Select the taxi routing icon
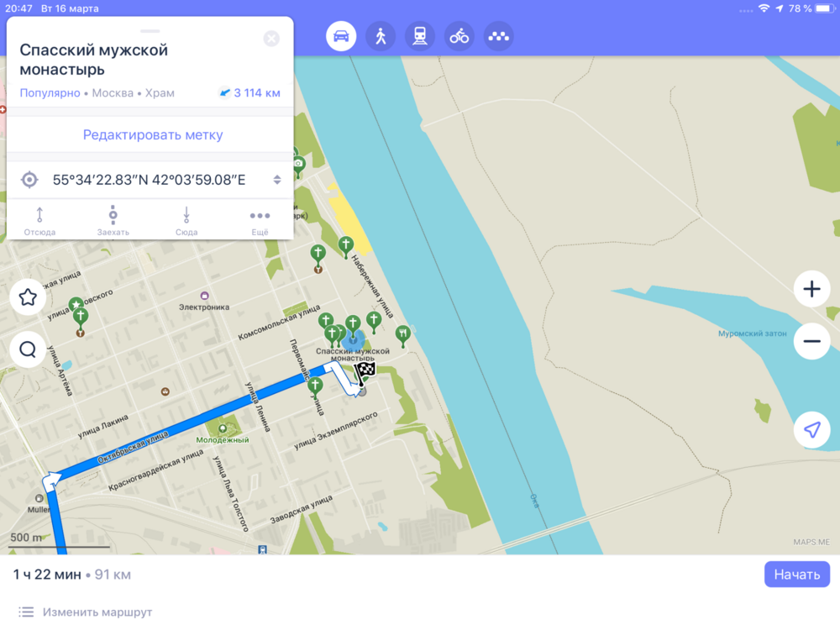 tap(499, 36)
